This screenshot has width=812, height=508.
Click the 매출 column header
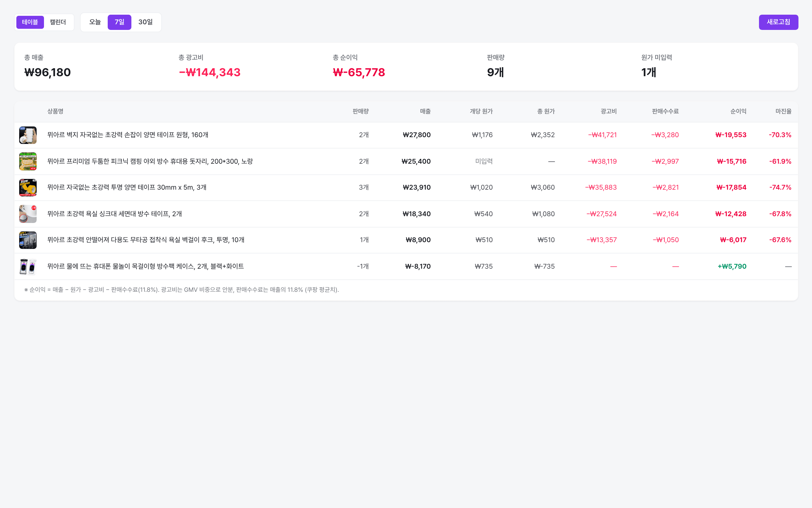425,111
